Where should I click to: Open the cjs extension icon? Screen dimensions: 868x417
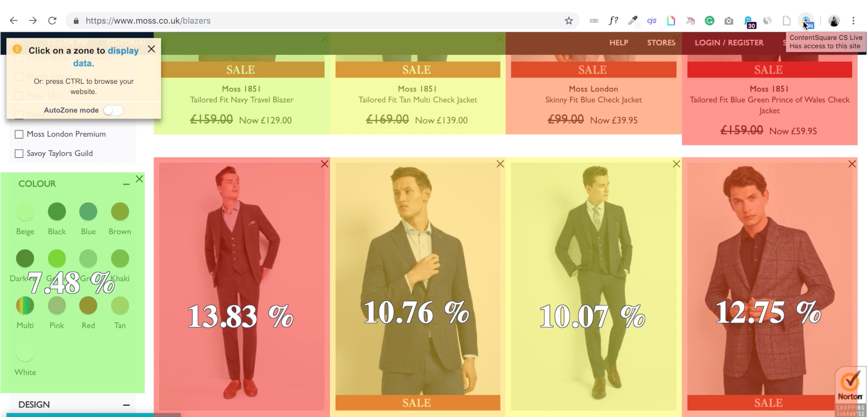pos(652,20)
